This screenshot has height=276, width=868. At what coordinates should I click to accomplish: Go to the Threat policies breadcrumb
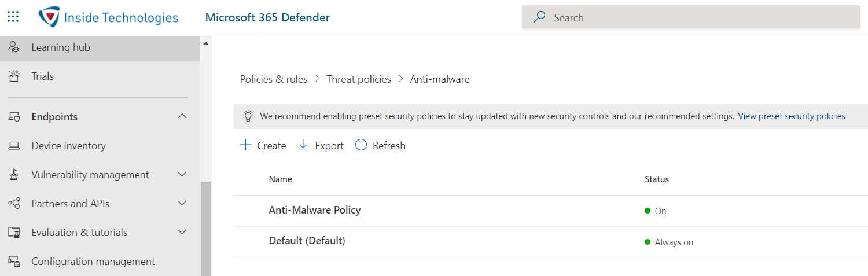pyautogui.click(x=359, y=79)
